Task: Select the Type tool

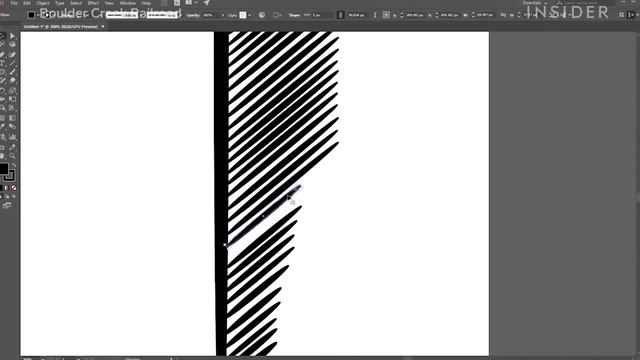Action: coord(2,63)
